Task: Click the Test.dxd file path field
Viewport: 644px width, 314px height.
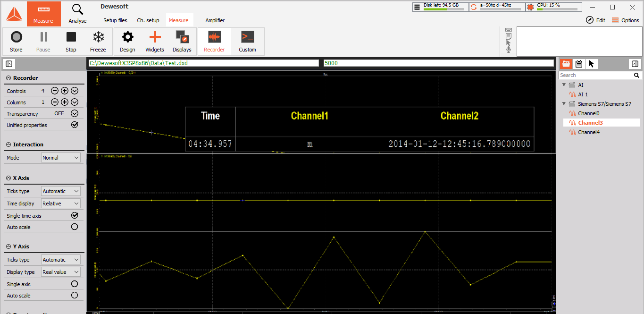Action: [x=204, y=63]
